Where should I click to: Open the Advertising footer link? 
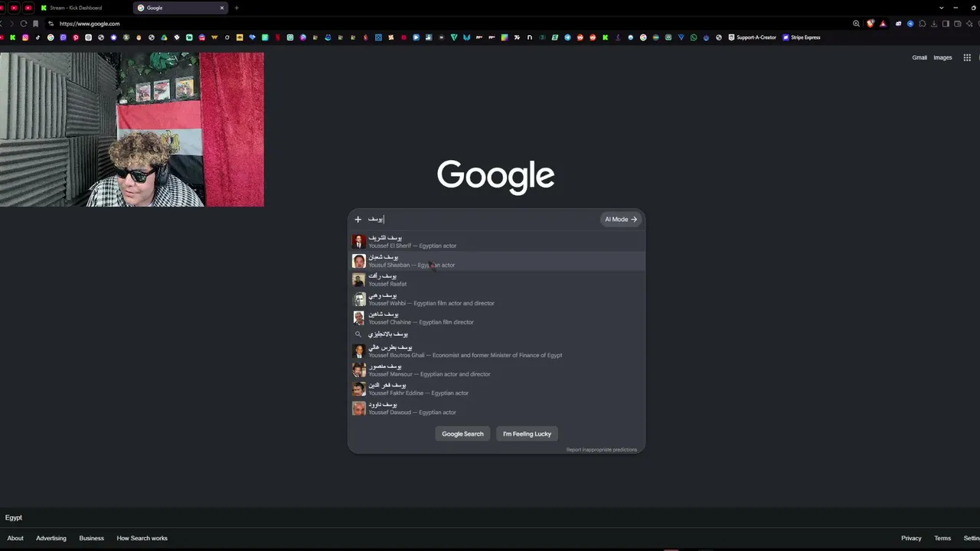[x=51, y=538]
